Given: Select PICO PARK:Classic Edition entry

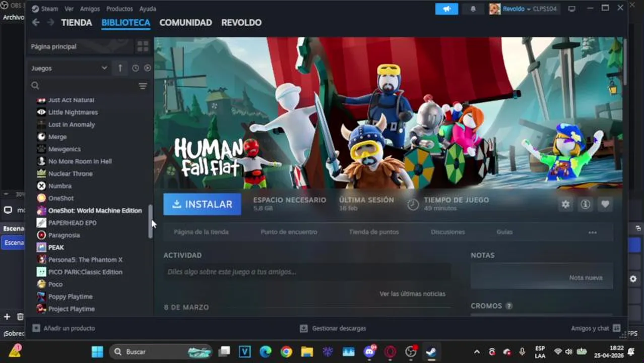Looking at the screenshot, I should [85, 272].
